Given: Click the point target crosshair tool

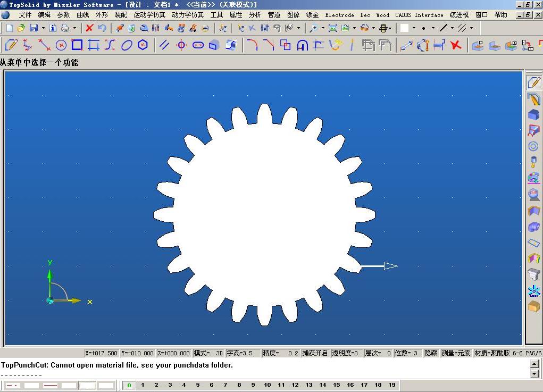Looking at the screenshot, I should click(x=181, y=45).
